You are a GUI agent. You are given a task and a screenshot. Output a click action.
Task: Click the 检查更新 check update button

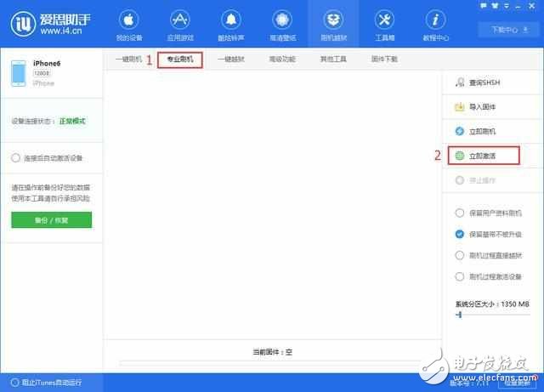click(x=517, y=383)
